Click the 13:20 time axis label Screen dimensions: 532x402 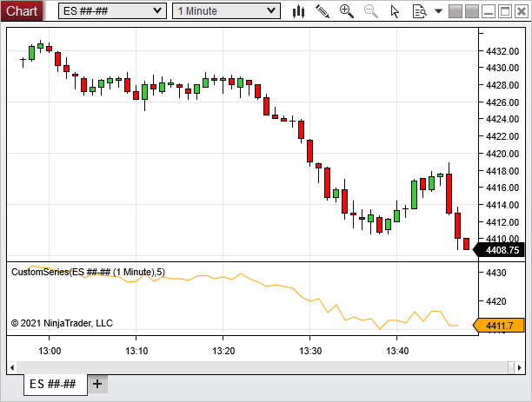click(223, 352)
